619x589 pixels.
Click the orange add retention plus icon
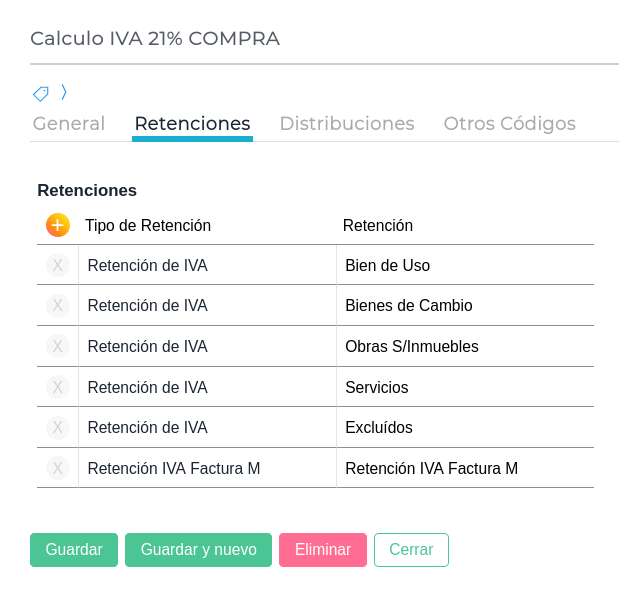point(58,225)
